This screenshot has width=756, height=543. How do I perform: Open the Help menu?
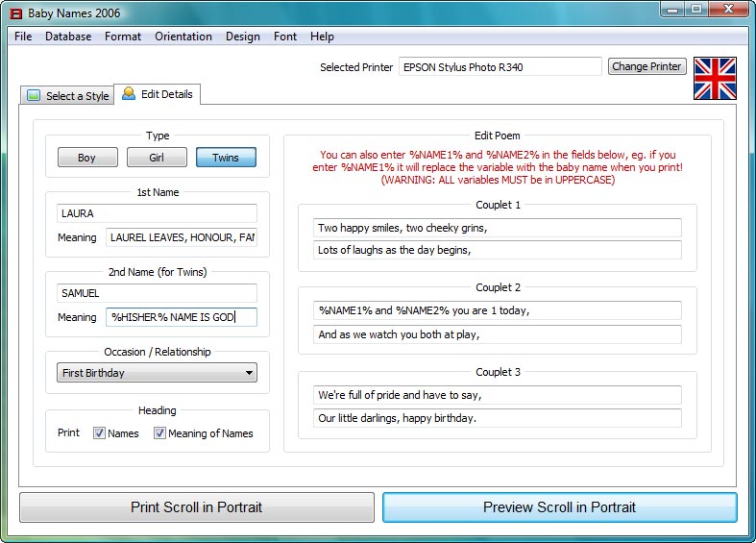322,37
